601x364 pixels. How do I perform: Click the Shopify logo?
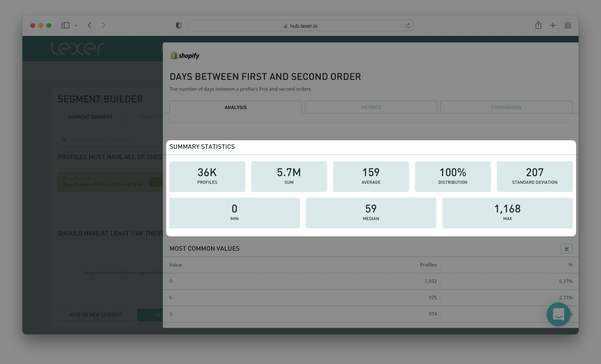[185, 56]
